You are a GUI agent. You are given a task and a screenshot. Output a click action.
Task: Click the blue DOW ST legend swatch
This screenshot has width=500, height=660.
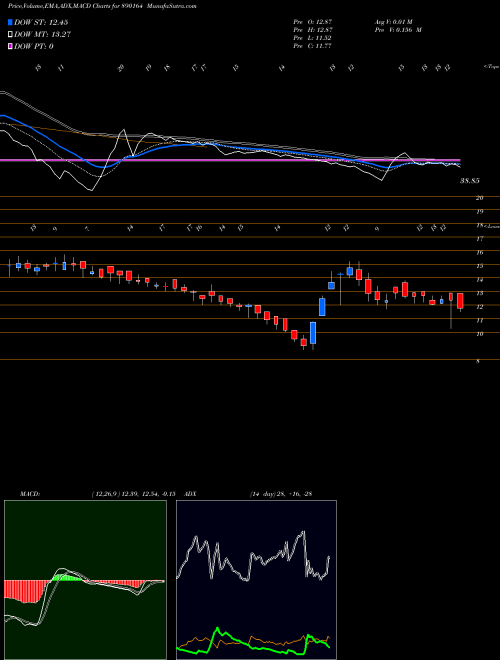pos(10,22)
